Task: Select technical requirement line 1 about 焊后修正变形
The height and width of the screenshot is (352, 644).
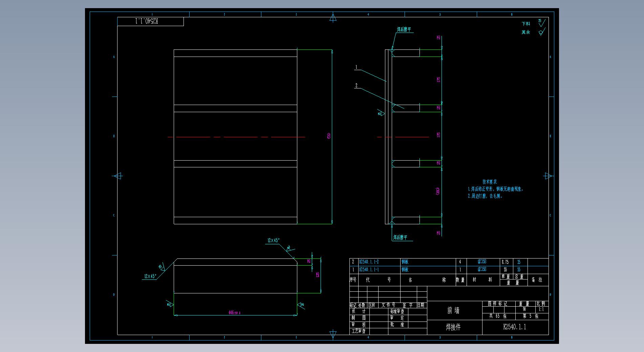Action: 496,189
